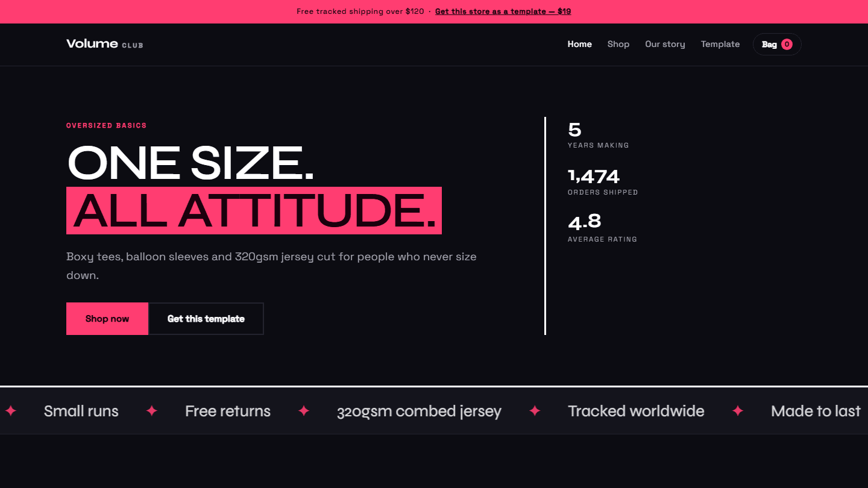Click the 1,474 orders shipped stat
The height and width of the screenshot is (488, 868).
click(x=603, y=182)
